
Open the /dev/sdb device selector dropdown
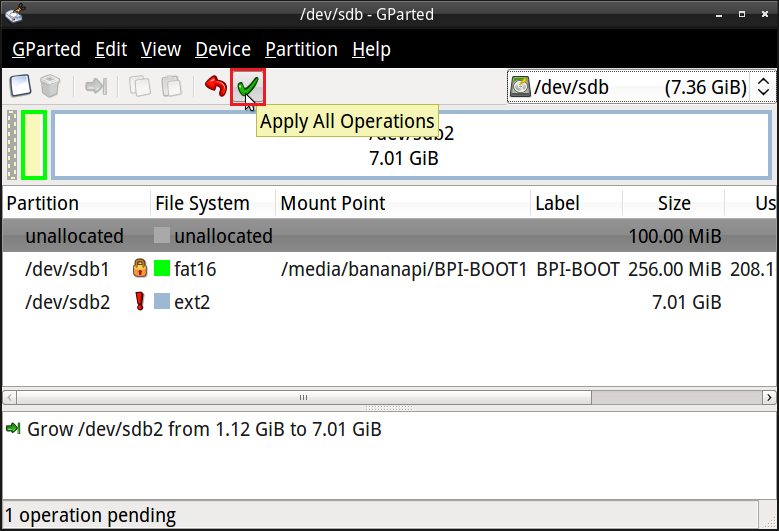click(641, 87)
